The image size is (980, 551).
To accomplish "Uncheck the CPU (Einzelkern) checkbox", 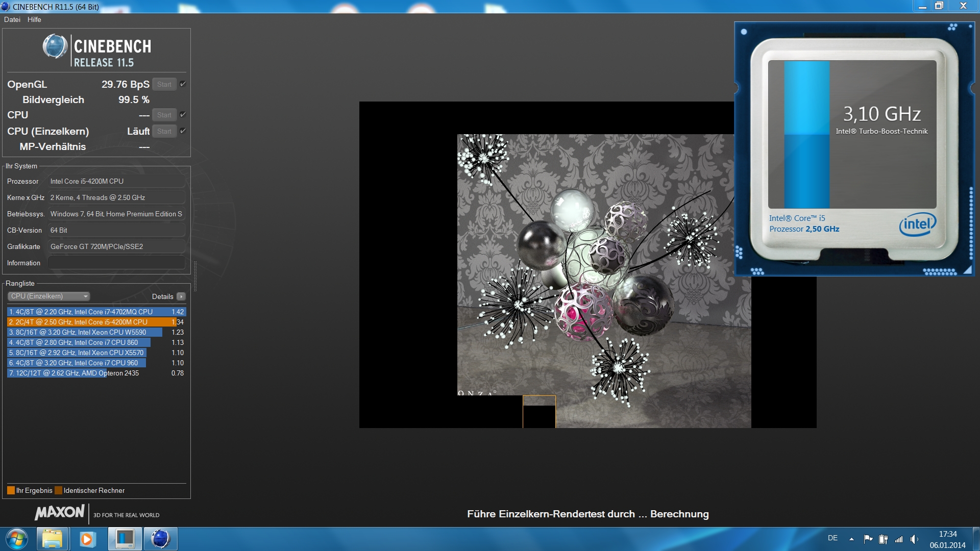I will [183, 131].
